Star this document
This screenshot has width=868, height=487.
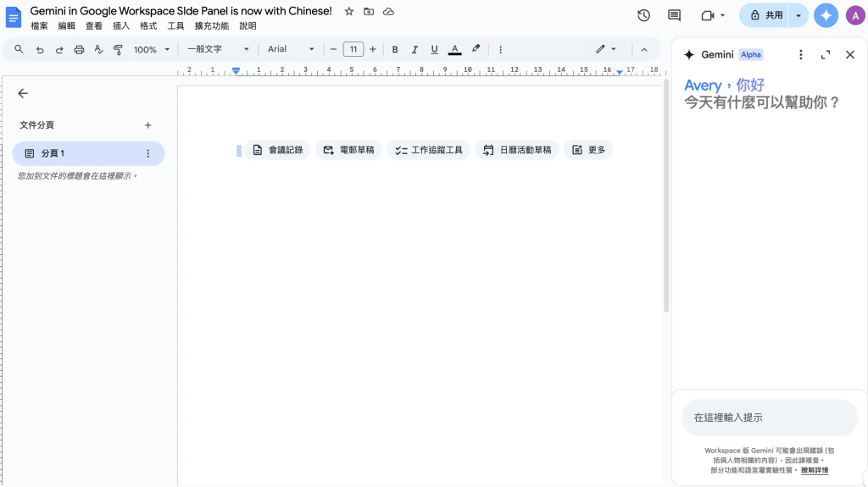(348, 11)
